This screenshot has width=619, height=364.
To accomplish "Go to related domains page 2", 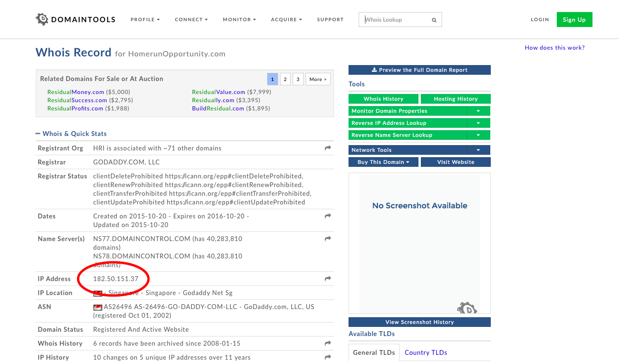I will coord(285,79).
